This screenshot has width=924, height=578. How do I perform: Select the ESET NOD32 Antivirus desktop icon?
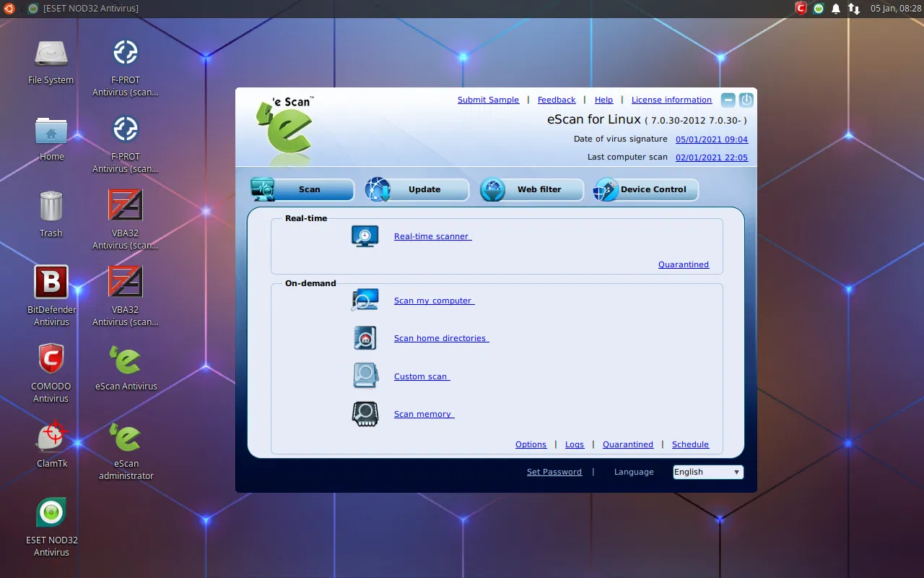click(51, 527)
